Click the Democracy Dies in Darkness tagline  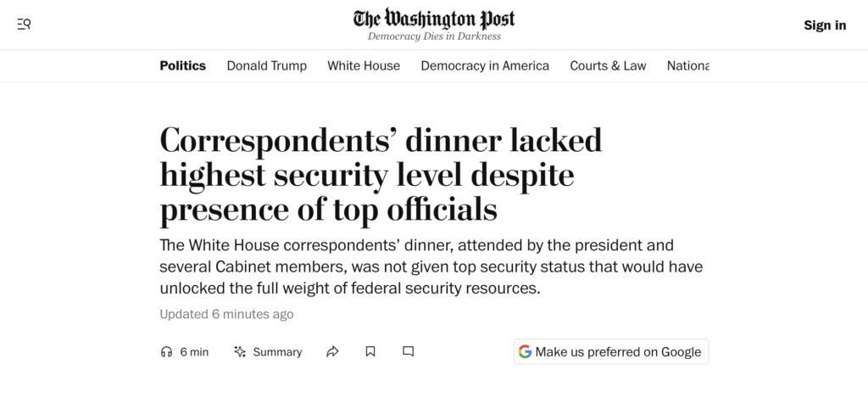point(434,36)
